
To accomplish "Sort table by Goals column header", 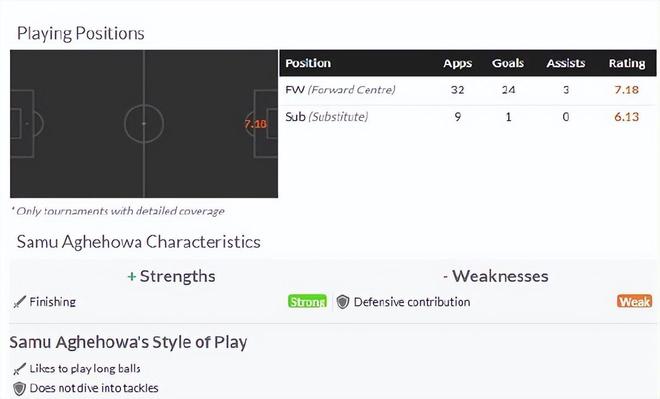I will pos(508,63).
